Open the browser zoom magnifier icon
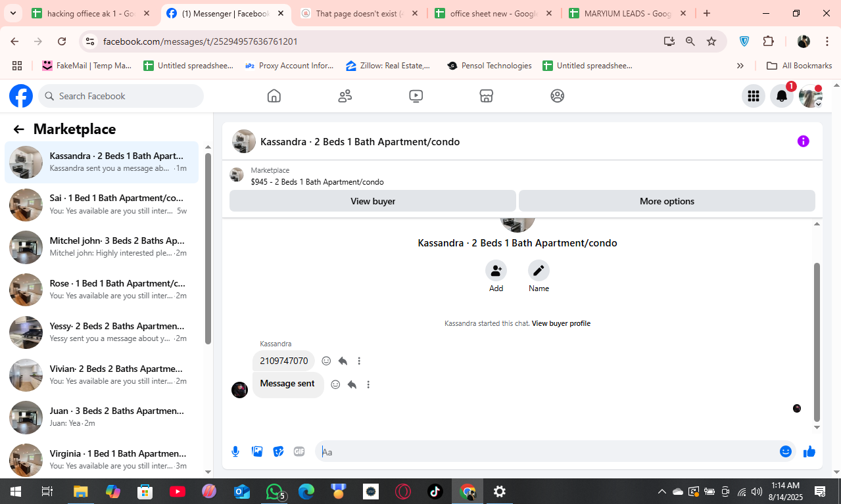The image size is (841, 504). pos(690,41)
